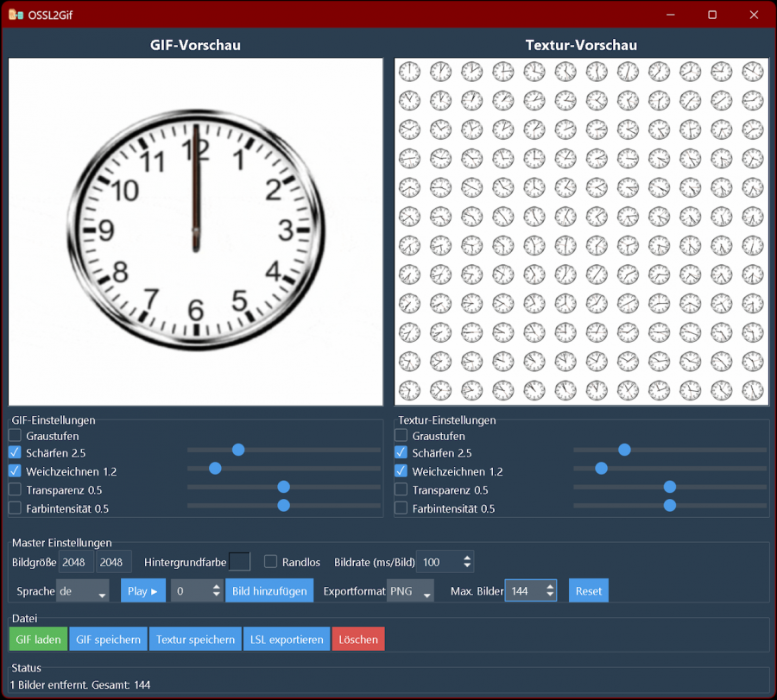Click the GIF laden button

(37, 640)
